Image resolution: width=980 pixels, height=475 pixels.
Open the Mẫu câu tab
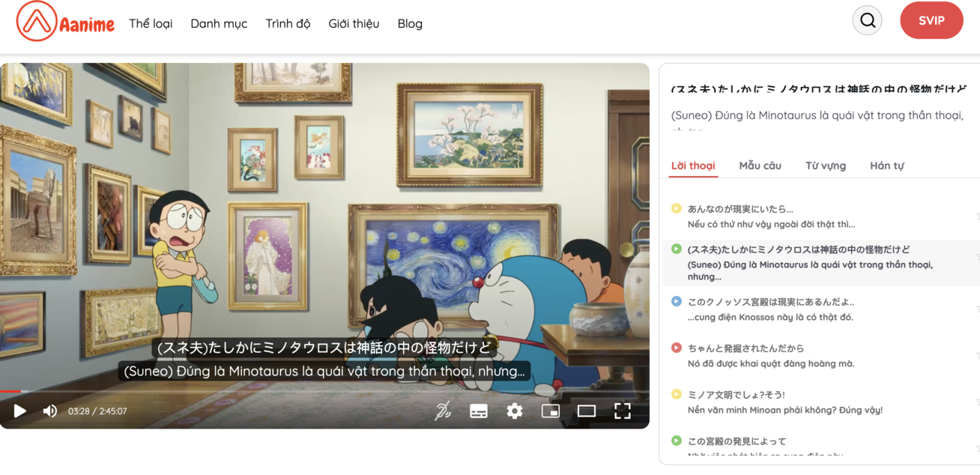click(760, 166)
